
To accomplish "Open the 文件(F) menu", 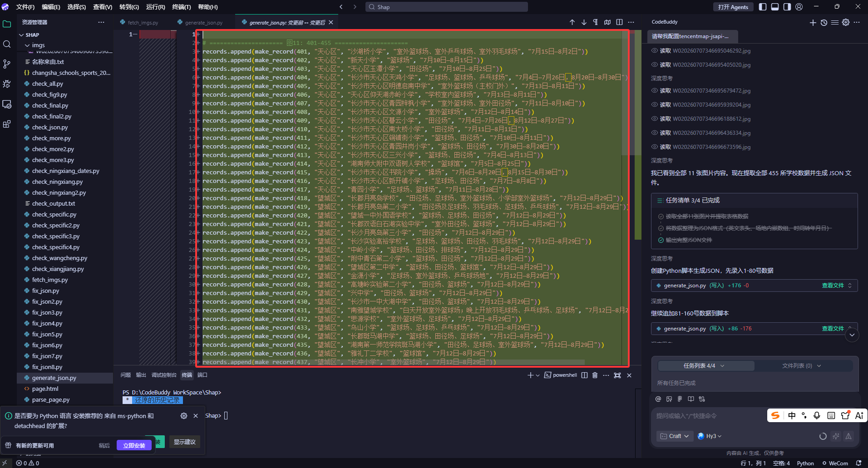I will [25, 7].
